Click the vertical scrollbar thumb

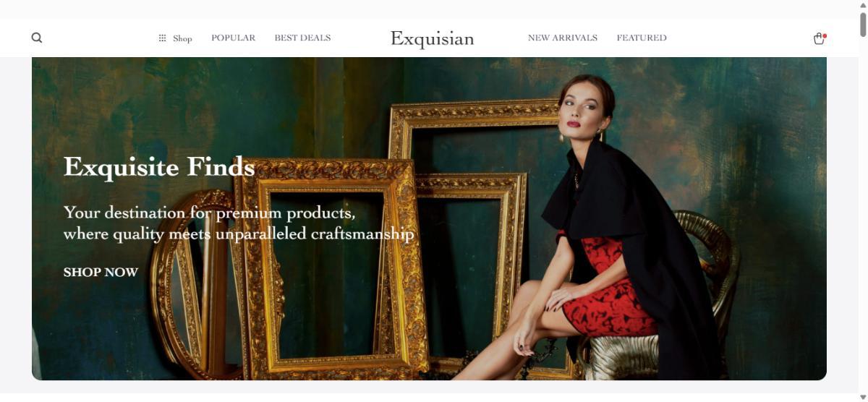[x=863, y=23]
